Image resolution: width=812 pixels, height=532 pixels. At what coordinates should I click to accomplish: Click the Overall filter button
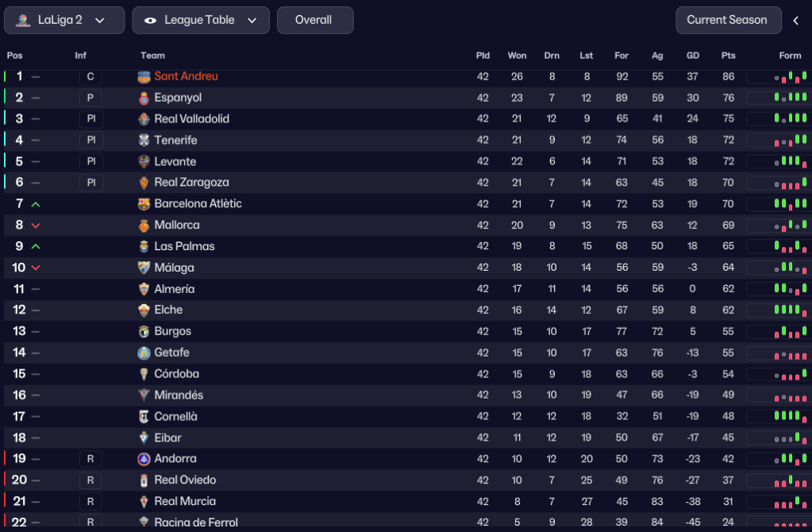(314, 21)
